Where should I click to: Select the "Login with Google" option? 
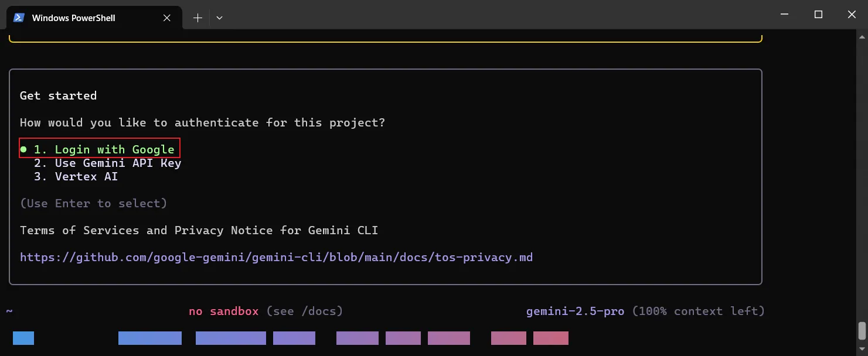104,149
